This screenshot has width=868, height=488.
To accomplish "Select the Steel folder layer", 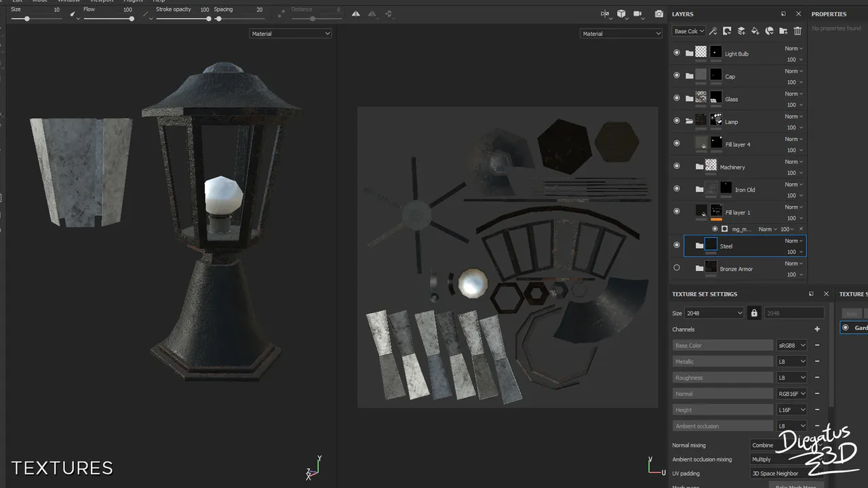I will point(745,246).
